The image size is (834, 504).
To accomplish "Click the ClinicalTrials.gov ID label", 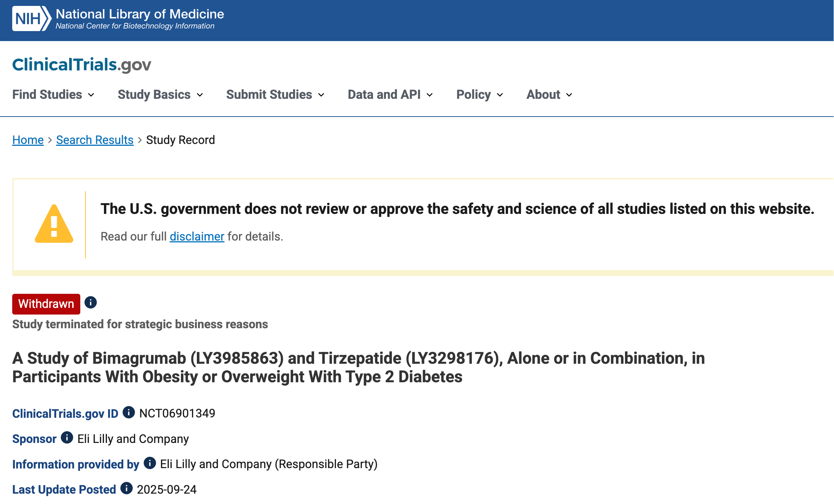I will [x=65, y=413].
